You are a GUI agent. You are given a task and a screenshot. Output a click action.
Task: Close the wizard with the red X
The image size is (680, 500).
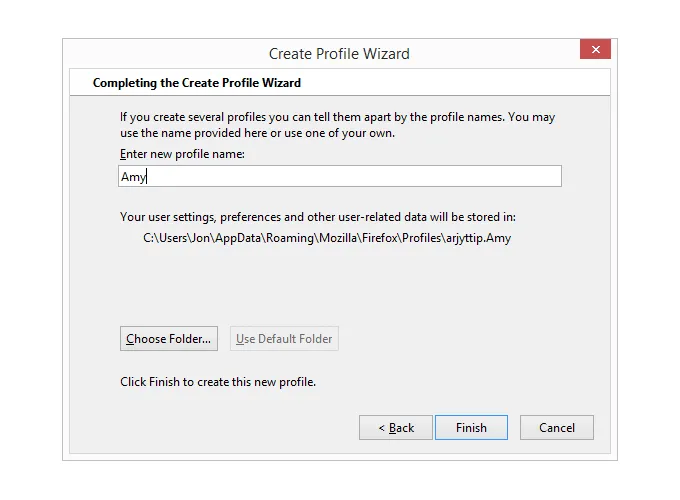coord(595,50)
